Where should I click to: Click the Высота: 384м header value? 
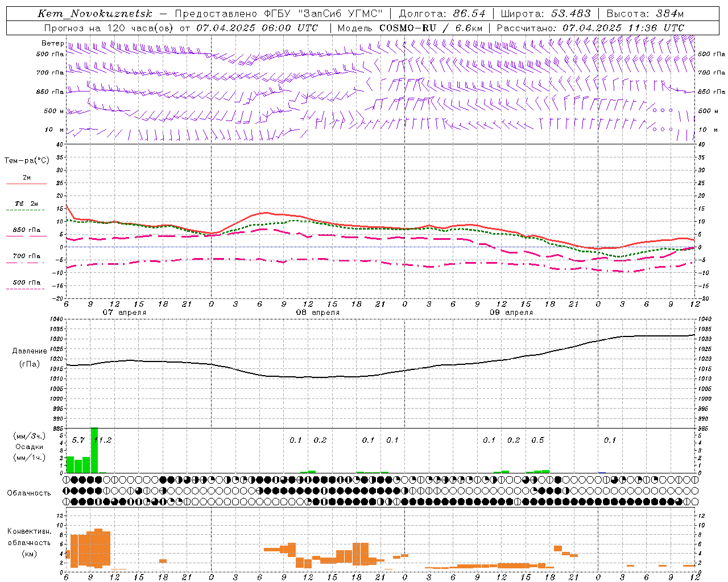tap(646, 14)
